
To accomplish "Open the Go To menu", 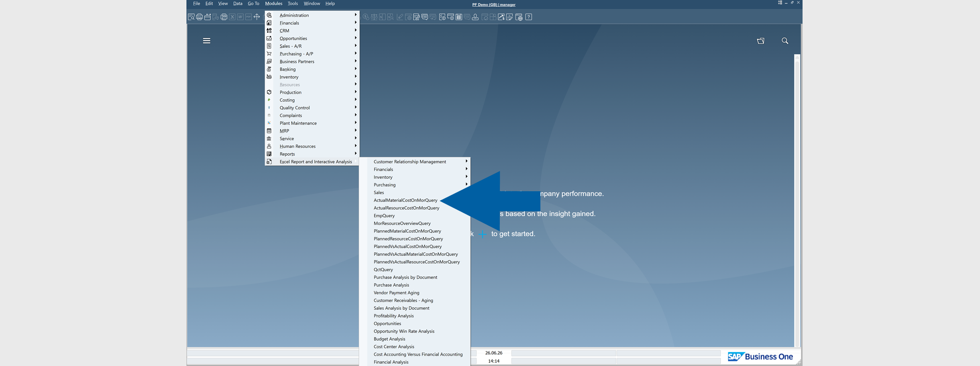I will [253, 4].
